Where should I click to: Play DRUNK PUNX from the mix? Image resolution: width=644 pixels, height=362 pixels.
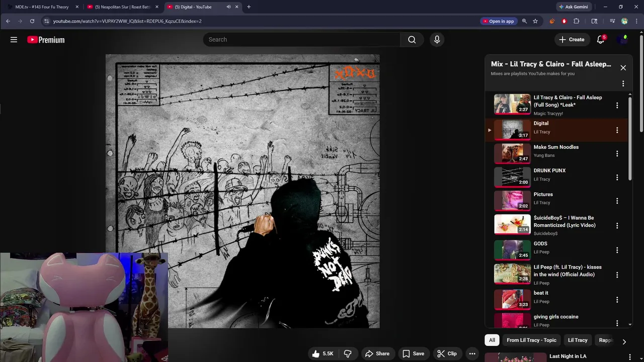click(512, 177)
